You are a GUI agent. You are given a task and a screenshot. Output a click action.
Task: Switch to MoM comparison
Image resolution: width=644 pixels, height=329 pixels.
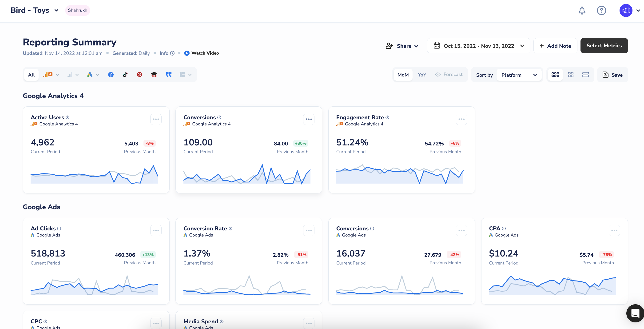tap(403, 75)
